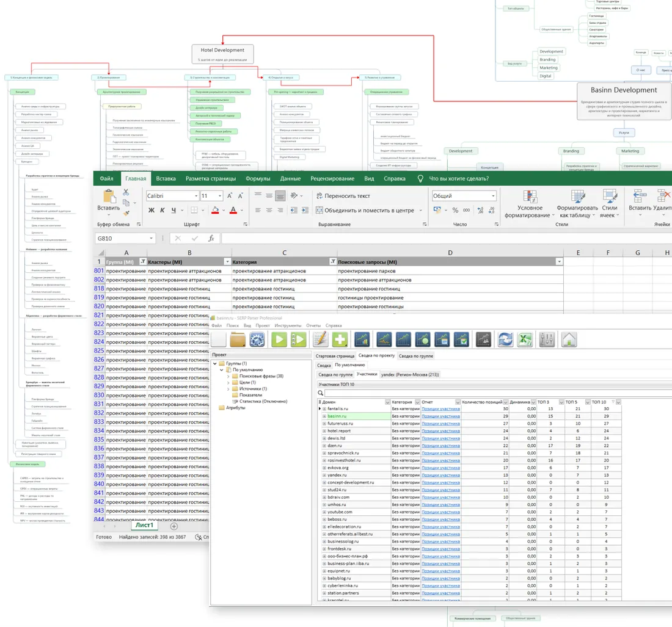672x627 pixels.
Task: Click the red font color button in Excel
Action: pos(233,210)
